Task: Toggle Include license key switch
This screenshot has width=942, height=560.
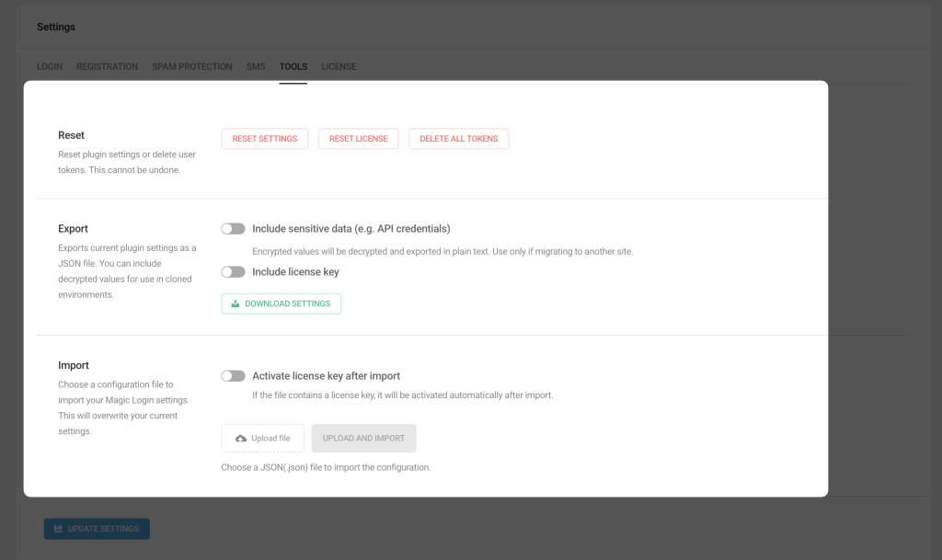Action: [x=233, y=272]
